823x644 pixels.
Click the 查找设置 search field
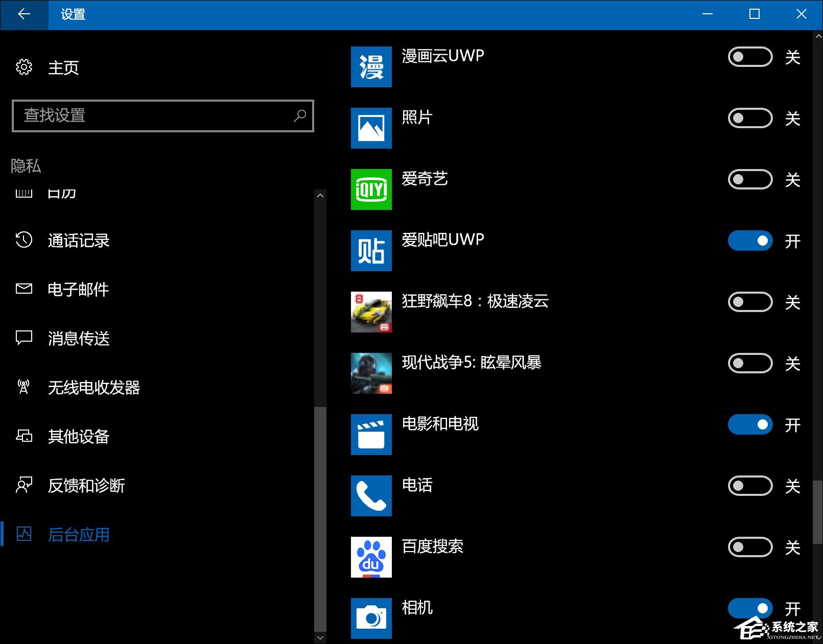click(x=156, y=116)
